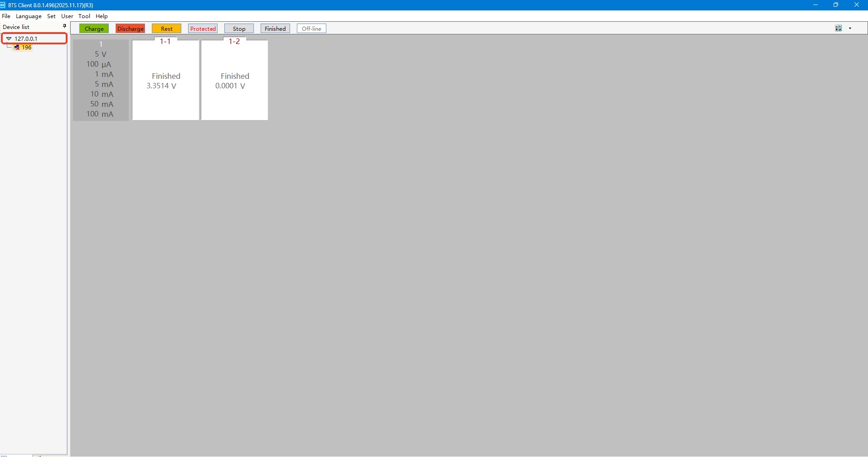Select device 196 in the tree
The width and height of the screenshot is (868, 457).
coord(27,48)
